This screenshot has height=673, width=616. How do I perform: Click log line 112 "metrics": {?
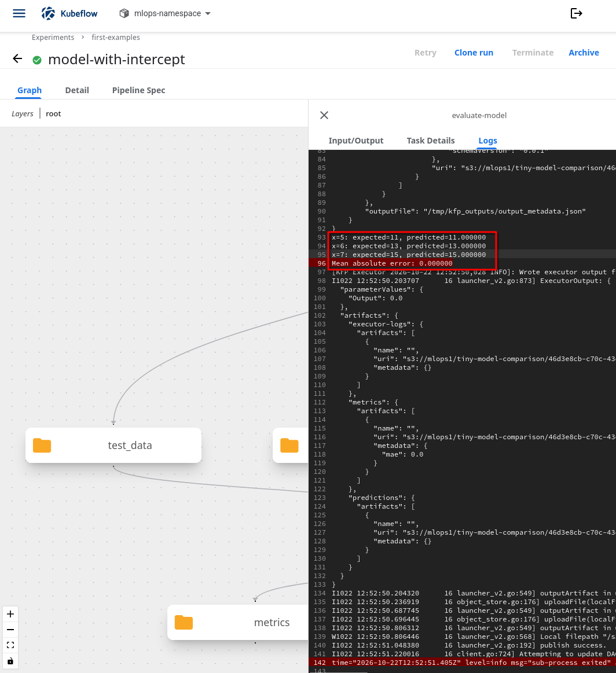pos(373,402)
